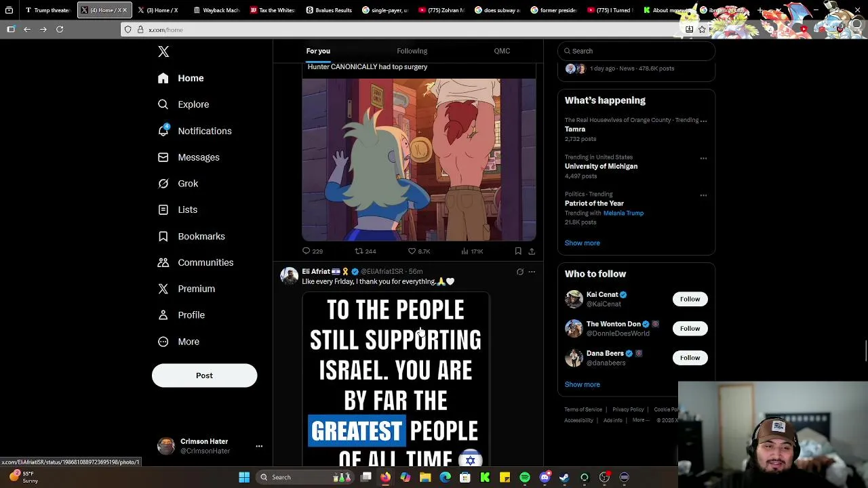This screenshot has height=488, width=868.
Task: Switch to Trump threatens browser tab
Action: pos(47,10)
